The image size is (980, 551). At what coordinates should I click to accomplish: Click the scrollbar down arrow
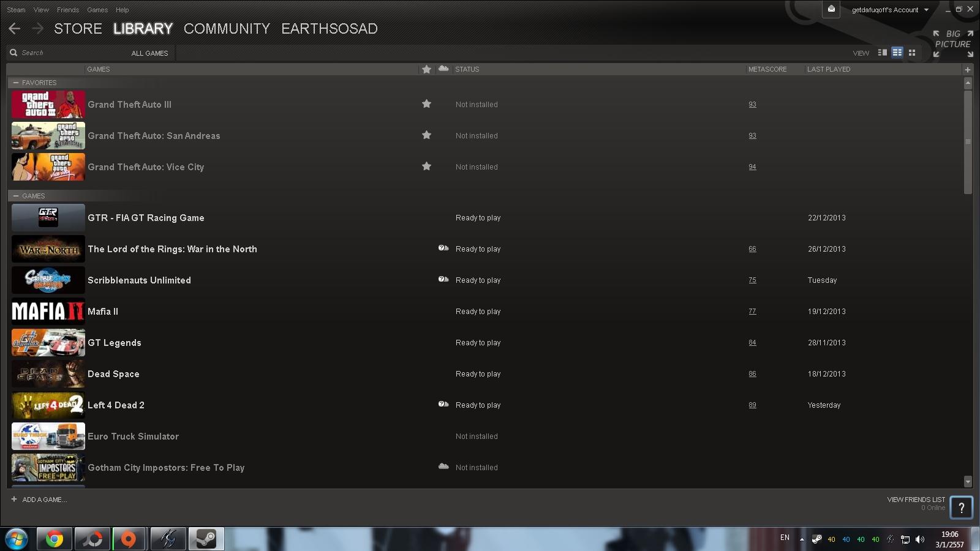pos(968,482)
